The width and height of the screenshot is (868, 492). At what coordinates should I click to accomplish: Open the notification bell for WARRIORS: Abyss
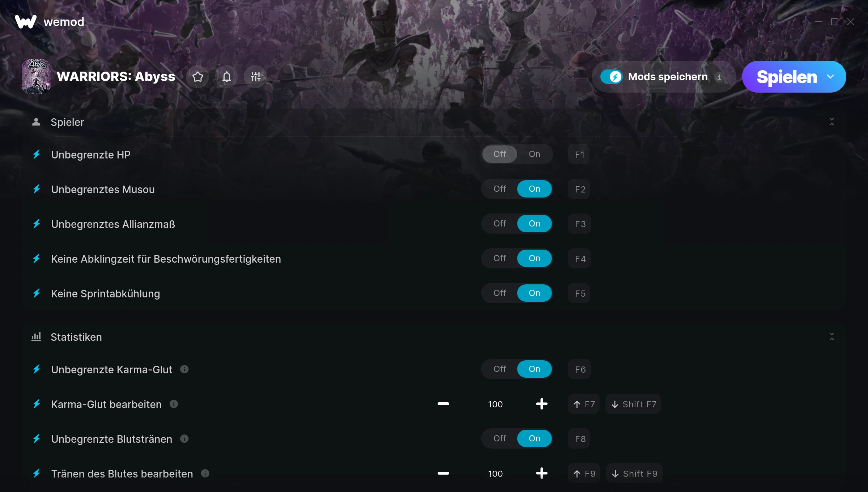tap(227, 77)
